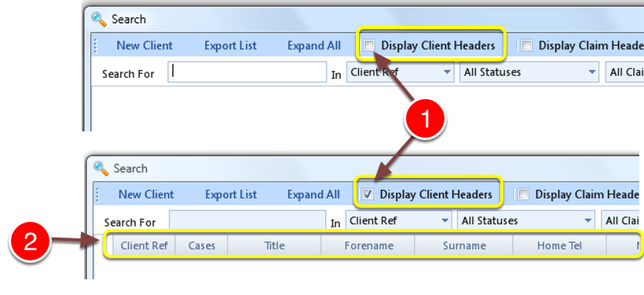Tick Display Claim Headers checkbox in lower window
This screenshot has width=644, height=295.
click(x=523, y=194)
